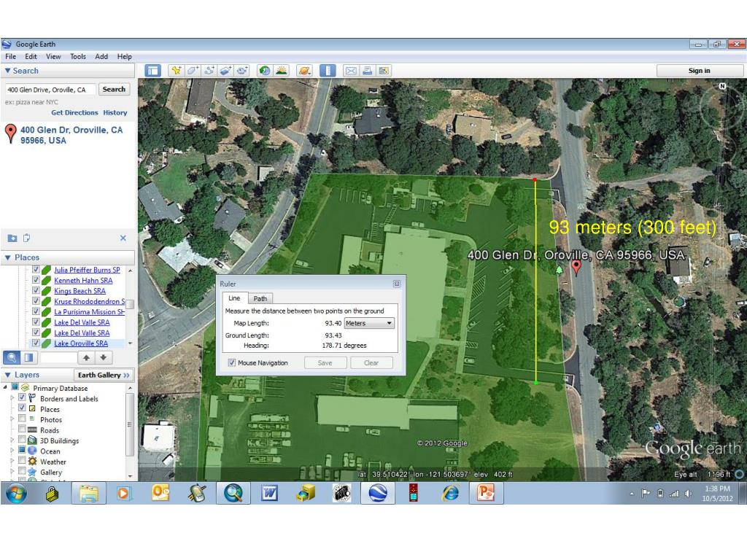Uncheck Kenneth Hahn SRA in Places
This screenshot has height=560, width=747.
coord(36,280)
